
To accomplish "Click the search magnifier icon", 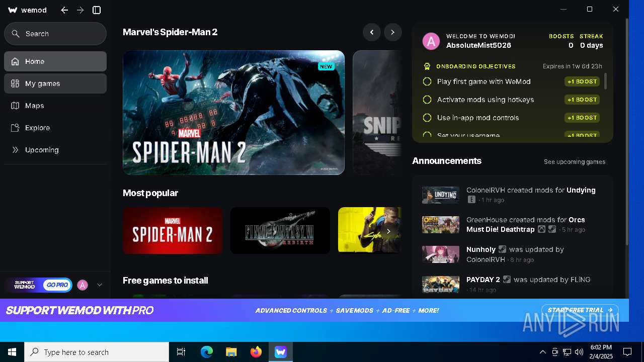I will pyautogui.click(x=16, y=34).
